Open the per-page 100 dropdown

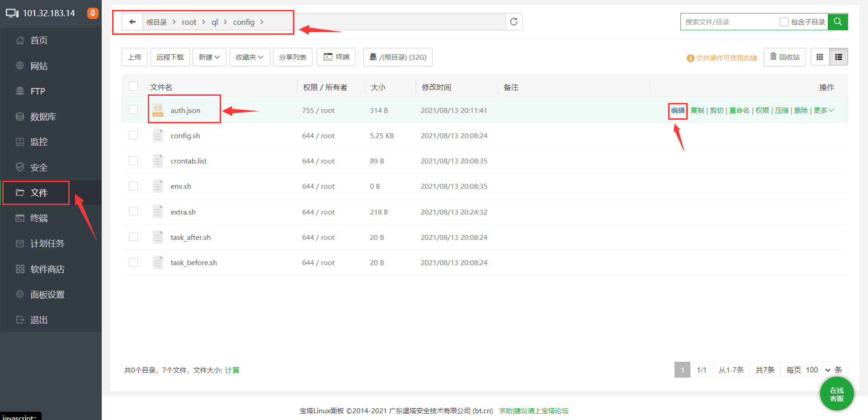point(818,370)
